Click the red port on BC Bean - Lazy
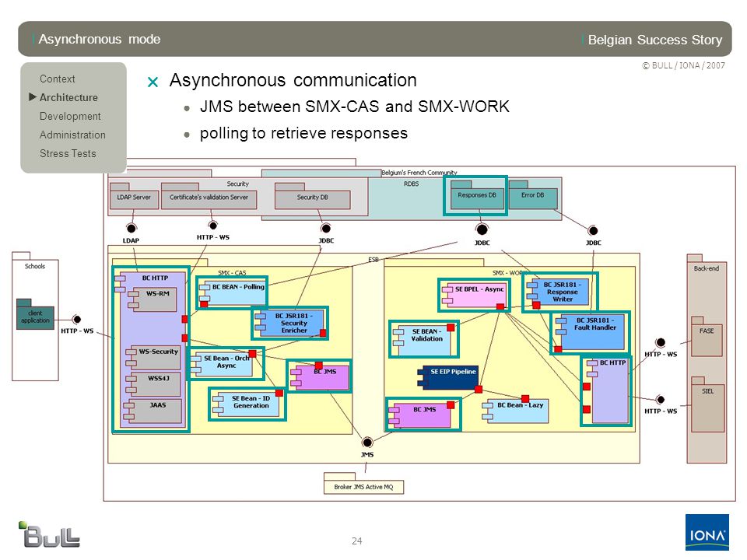 (x=525, y=398)
